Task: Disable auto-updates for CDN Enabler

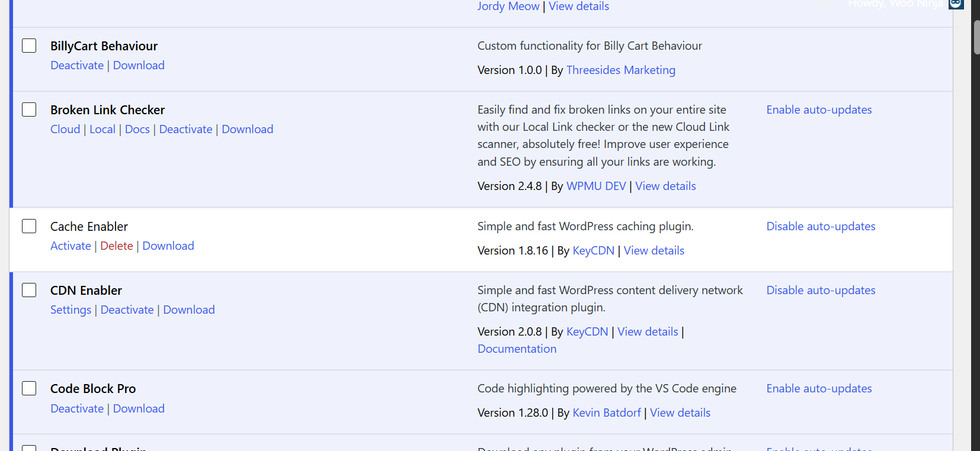Action: [821, 290]
